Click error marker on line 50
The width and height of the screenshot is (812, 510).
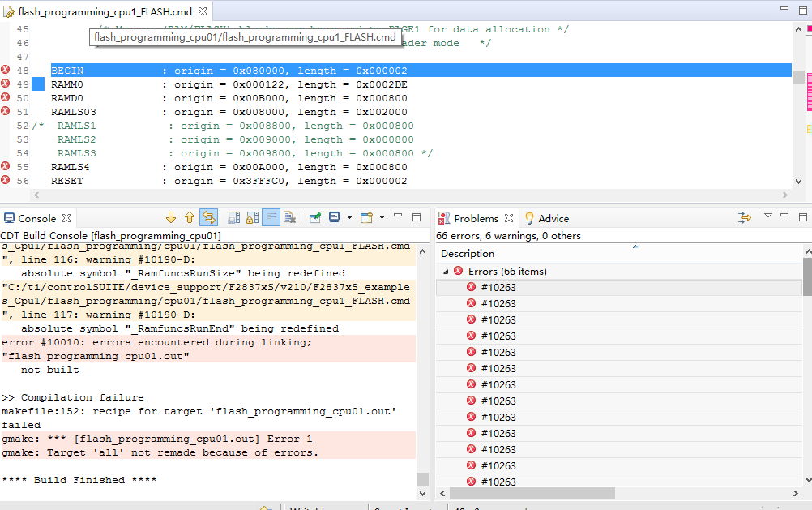(5, 97)
